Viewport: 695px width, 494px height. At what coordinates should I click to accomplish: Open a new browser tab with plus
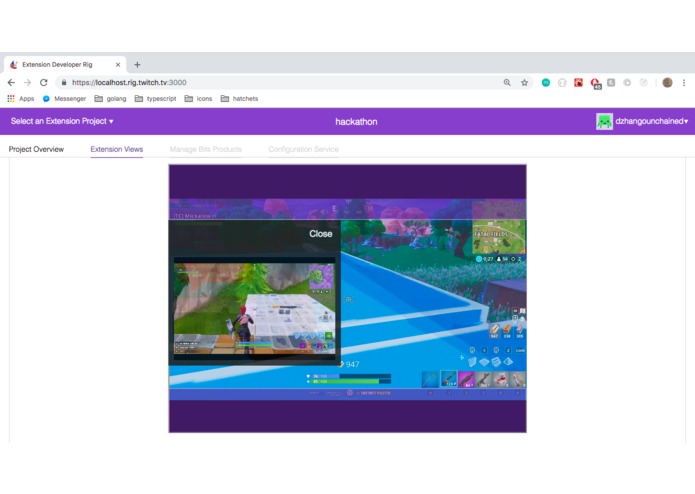pyautogui.click(x=137, y=65)
